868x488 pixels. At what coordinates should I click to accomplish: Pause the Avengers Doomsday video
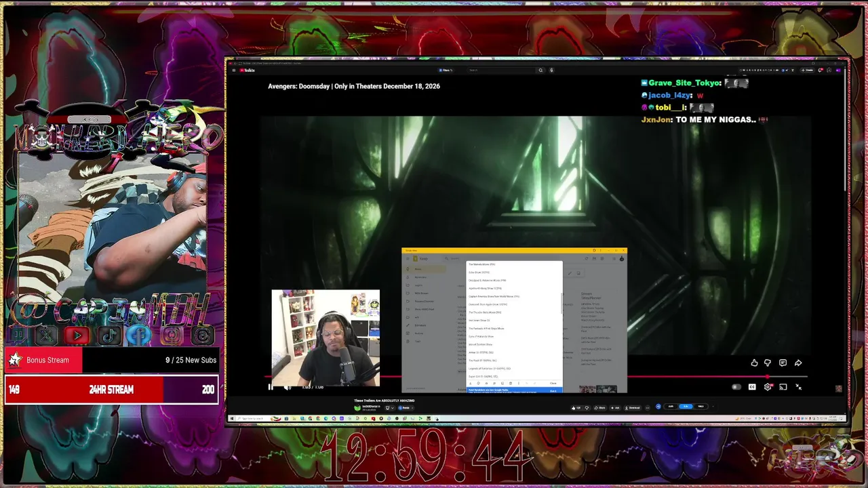(x=271, y=387)
